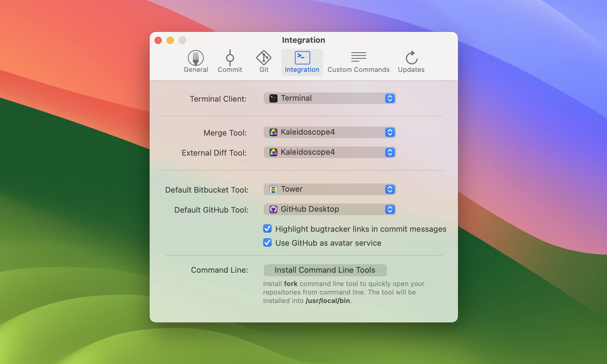Click the GitHub Desktop app icon
The image size is (607, 364).
coord(273,209)
